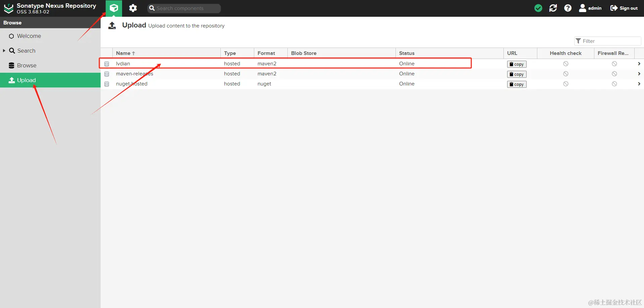The height and width of the screenshot is (308, 644).
Task: Sort repositories by Name column
Action: coord(166,53)
